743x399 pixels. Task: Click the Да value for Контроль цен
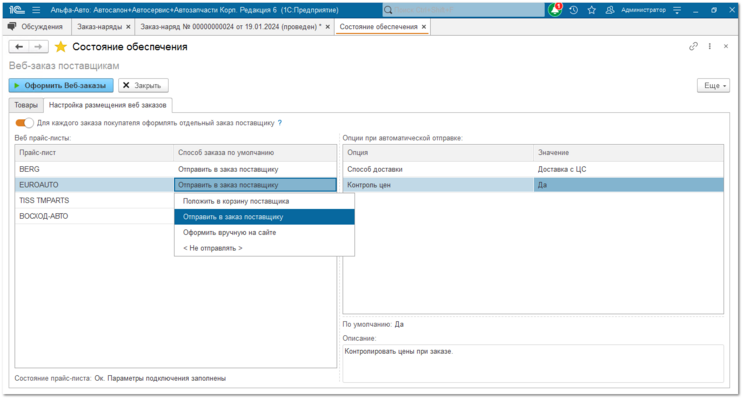point(628,185)
